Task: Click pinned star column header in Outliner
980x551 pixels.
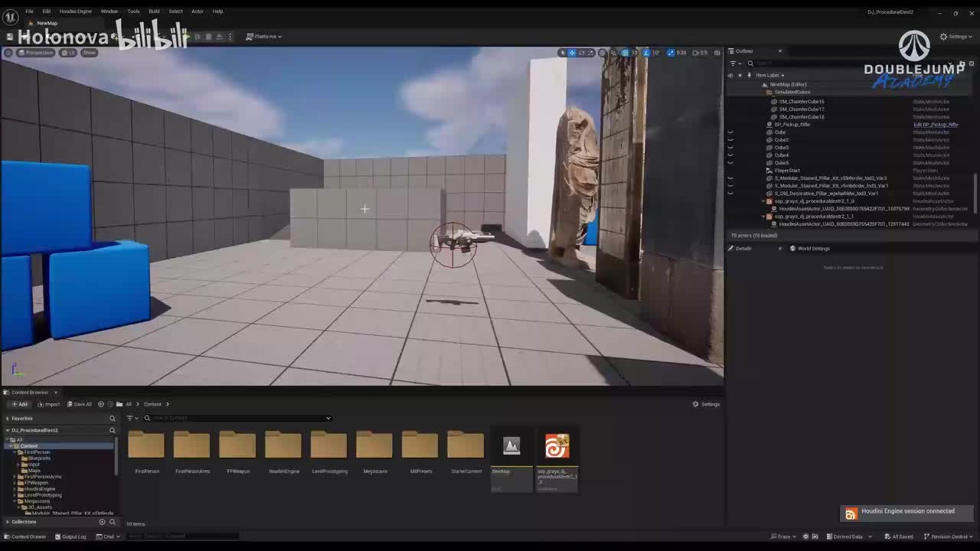Action: coord(740,75)
